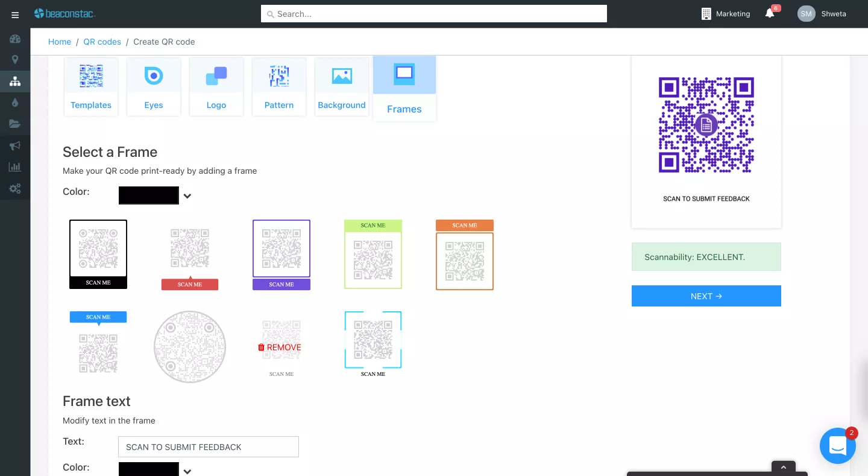This screenshot has height=476, width=868.
Task: Select the Places pin icon in sidebar
Action: [x=15, y=60]
